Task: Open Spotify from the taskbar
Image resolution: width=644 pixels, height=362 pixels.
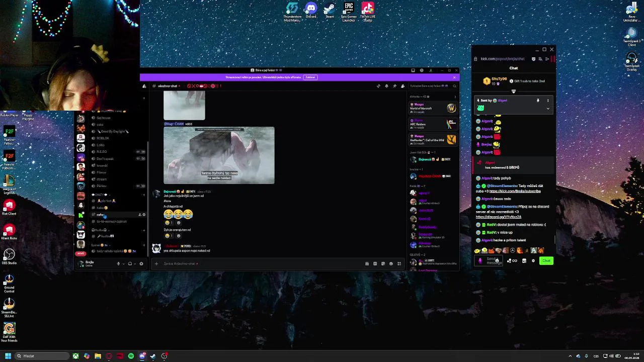Action: pos(131,356)
